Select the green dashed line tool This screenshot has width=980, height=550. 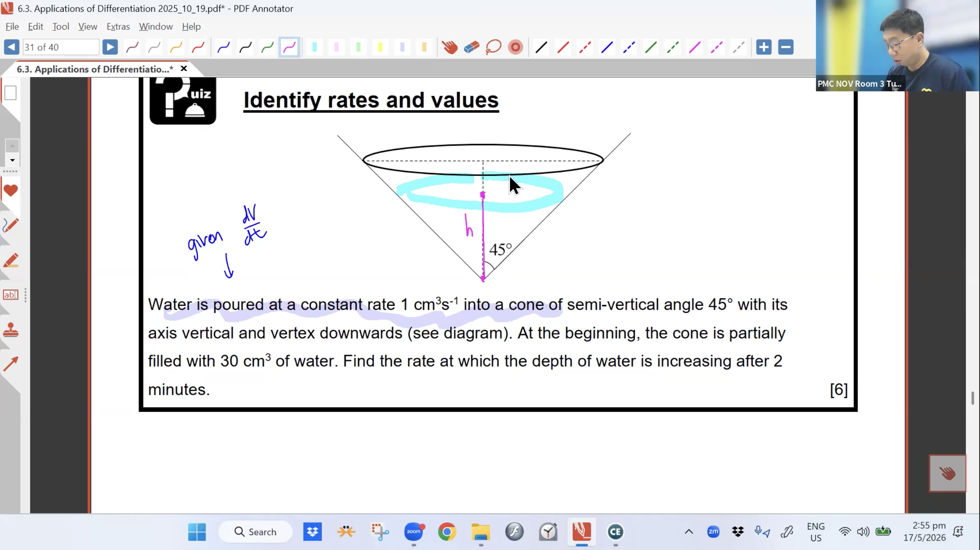[x=673, y=47]
